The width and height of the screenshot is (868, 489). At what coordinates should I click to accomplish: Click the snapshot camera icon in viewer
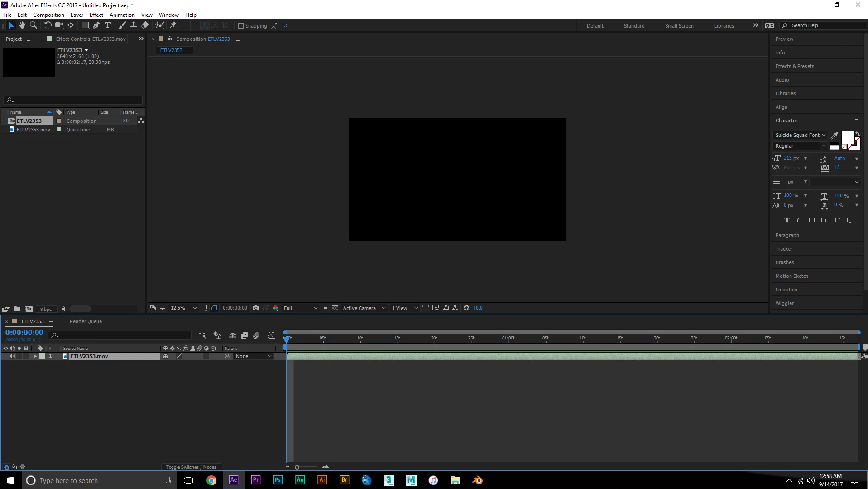(x=256, y=308)
